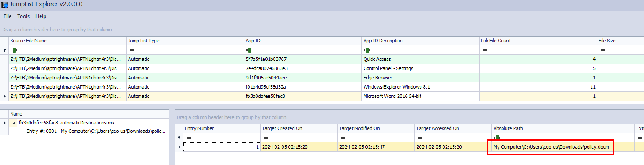Click the policy.docm absolute path cell

click(563, 147)
